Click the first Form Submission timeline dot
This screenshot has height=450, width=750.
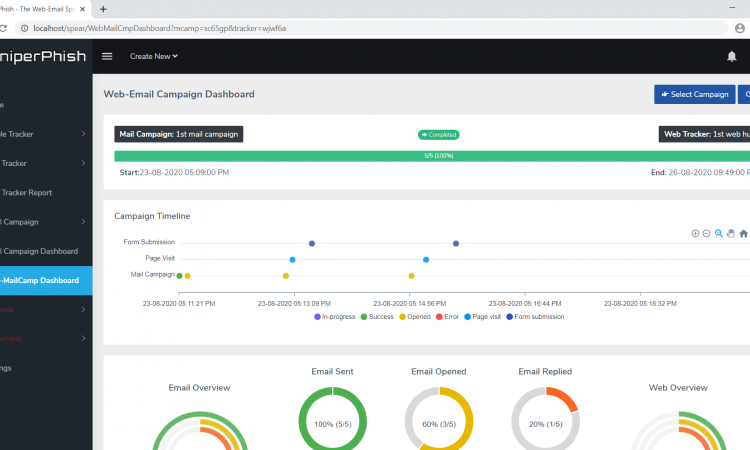click(312, 243)
